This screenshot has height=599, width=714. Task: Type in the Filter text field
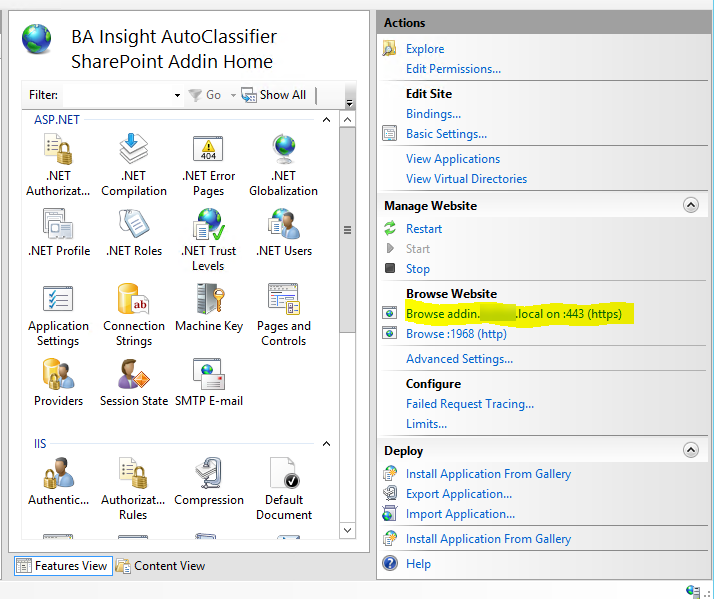click(115, 95)
